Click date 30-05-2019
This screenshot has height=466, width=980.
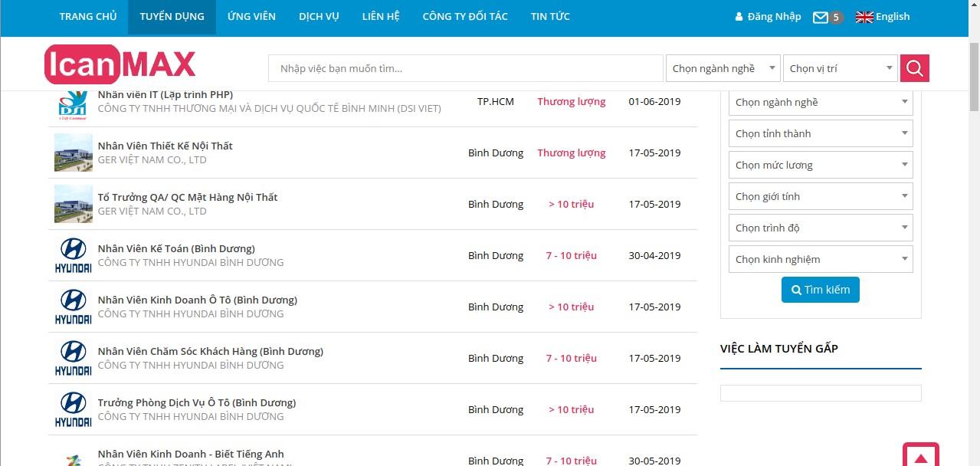click(x=654, y=461)
